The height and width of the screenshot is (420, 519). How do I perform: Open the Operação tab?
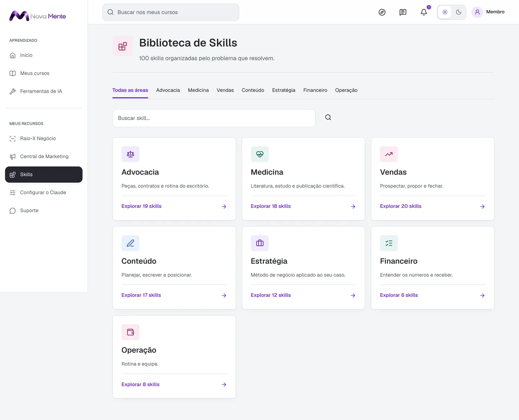346,90
